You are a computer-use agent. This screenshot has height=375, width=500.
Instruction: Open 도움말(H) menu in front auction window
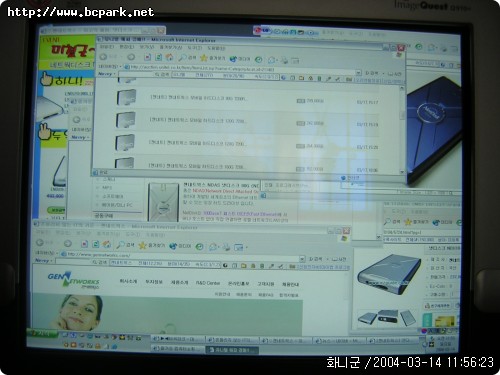(216, 48)
